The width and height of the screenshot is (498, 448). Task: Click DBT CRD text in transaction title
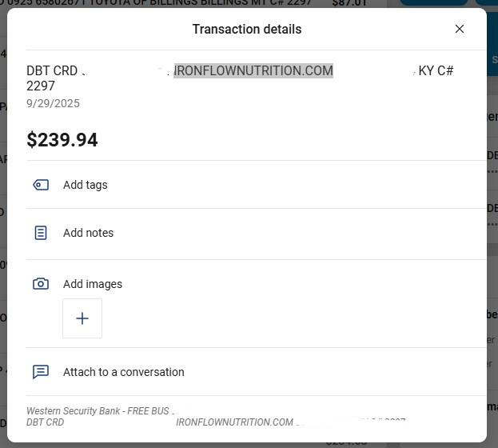click(x=52, y=70)
